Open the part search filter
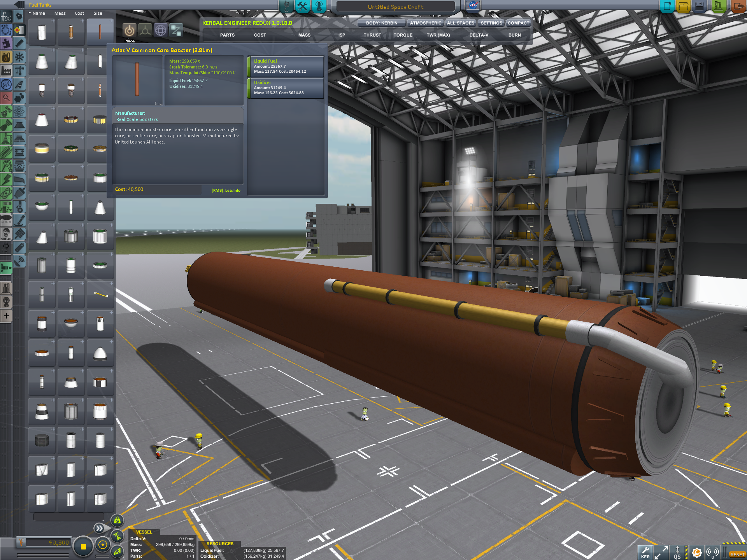747x560 pixels. (6, 98)
